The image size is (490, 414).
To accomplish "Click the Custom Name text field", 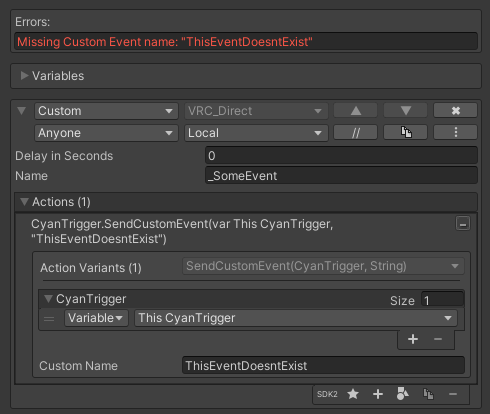I will [323, 365].
